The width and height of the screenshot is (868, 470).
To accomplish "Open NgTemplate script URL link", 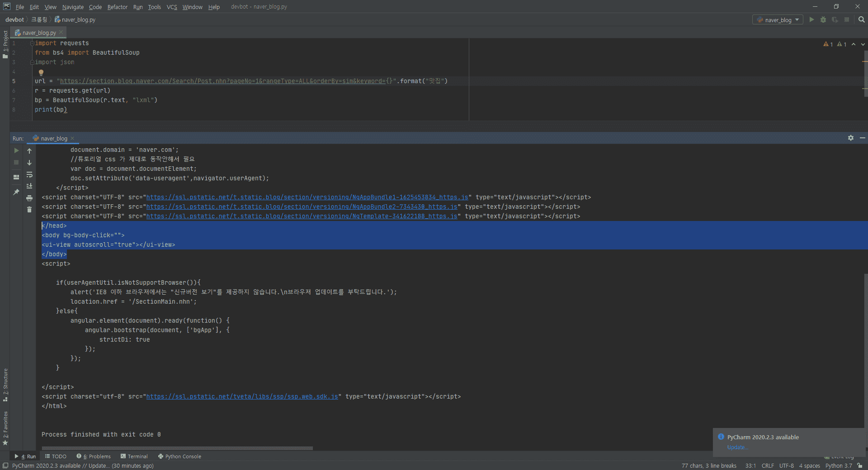I will [302, 216].
